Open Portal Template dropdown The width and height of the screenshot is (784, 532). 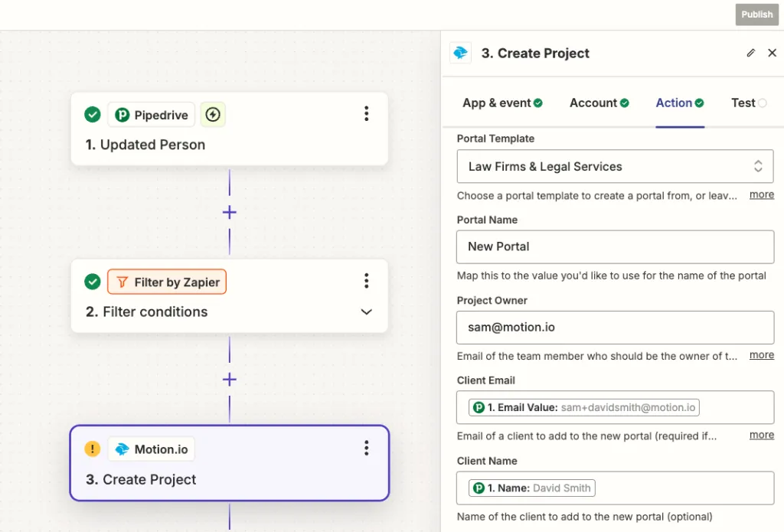click(615, 167)
